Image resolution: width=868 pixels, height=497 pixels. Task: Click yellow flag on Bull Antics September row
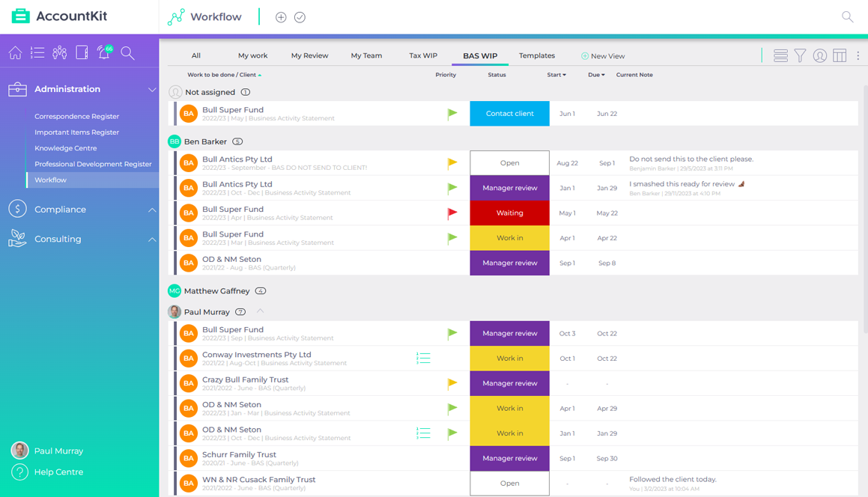coord(452,162)
